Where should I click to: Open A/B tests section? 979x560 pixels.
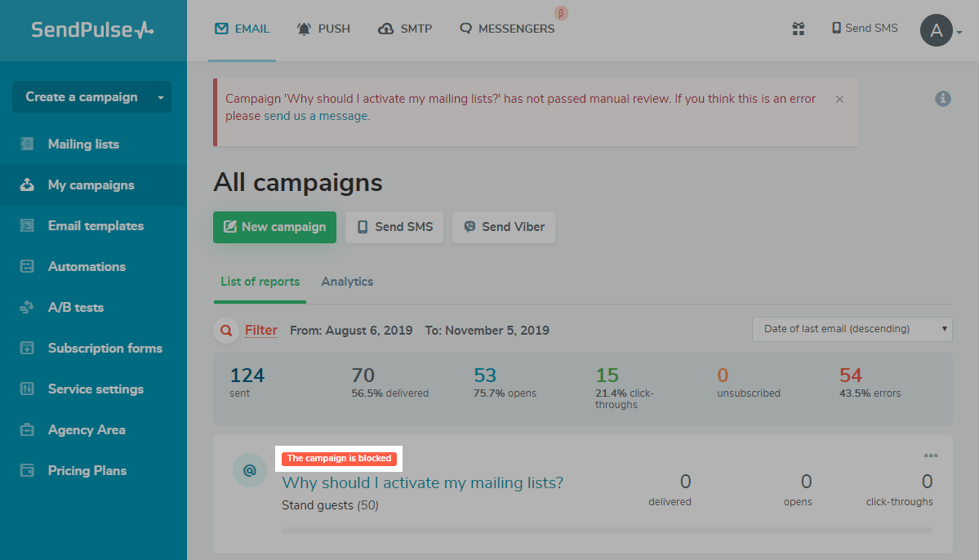pos(75,307)
